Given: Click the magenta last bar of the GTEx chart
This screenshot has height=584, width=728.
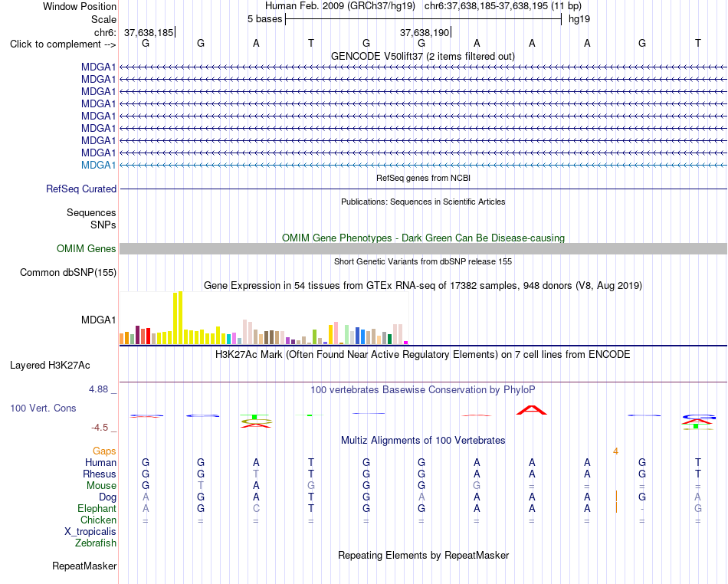Looking at the screenshot, I should 406,343.
